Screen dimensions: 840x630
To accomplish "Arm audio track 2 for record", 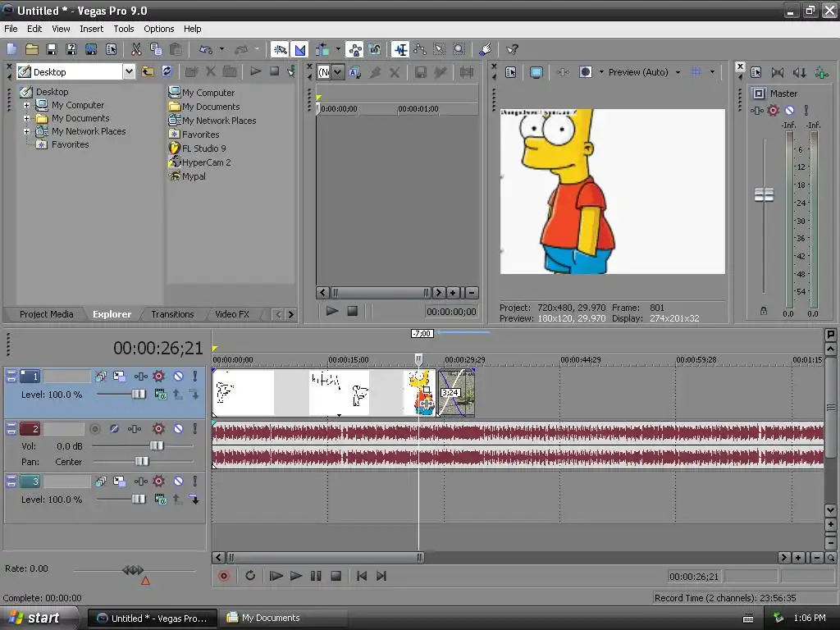I will click(95, 429).
